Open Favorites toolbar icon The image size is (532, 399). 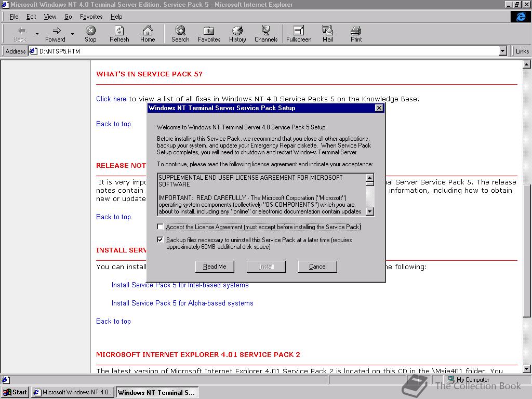click(x=209, y=31)
